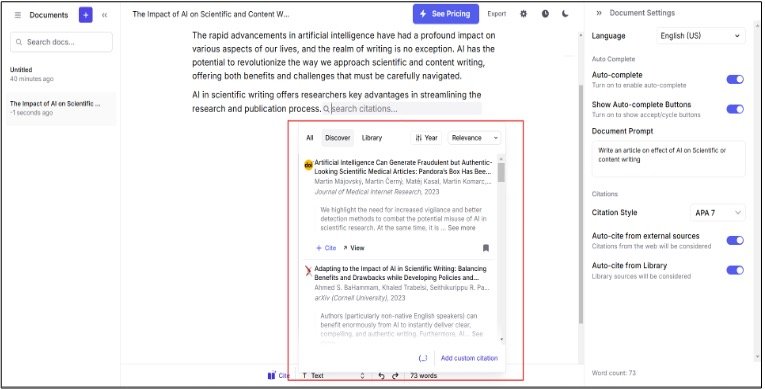Image resolution: width=765 pixels, height=390 pixels.
Task: Toggle the Auto-complete switch
Action: [x=735, y=79]
